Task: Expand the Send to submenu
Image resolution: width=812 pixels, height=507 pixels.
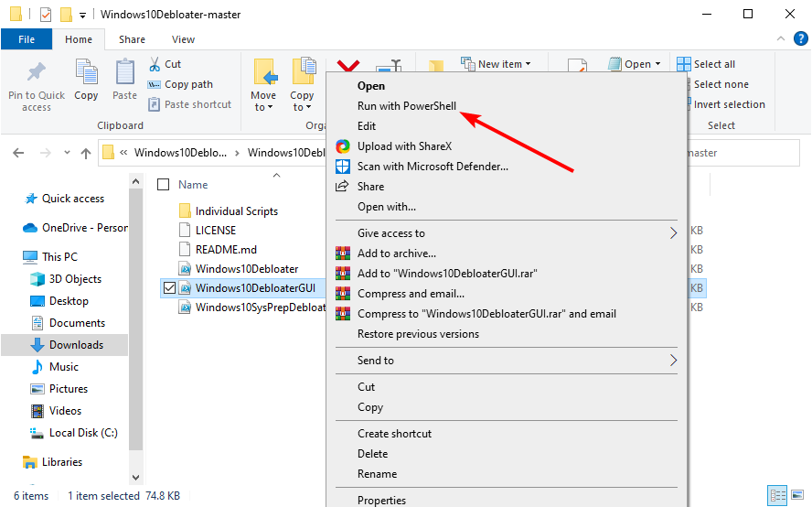Action: [673, 361]
